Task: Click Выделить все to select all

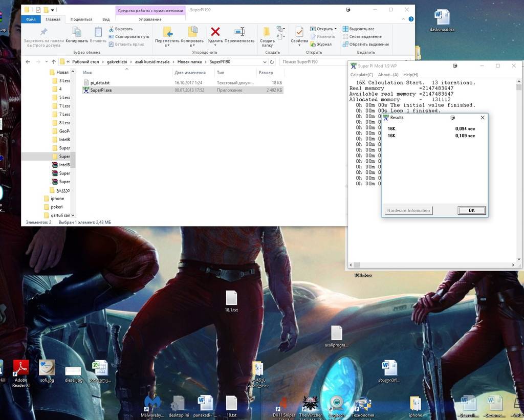Action: 358,29
